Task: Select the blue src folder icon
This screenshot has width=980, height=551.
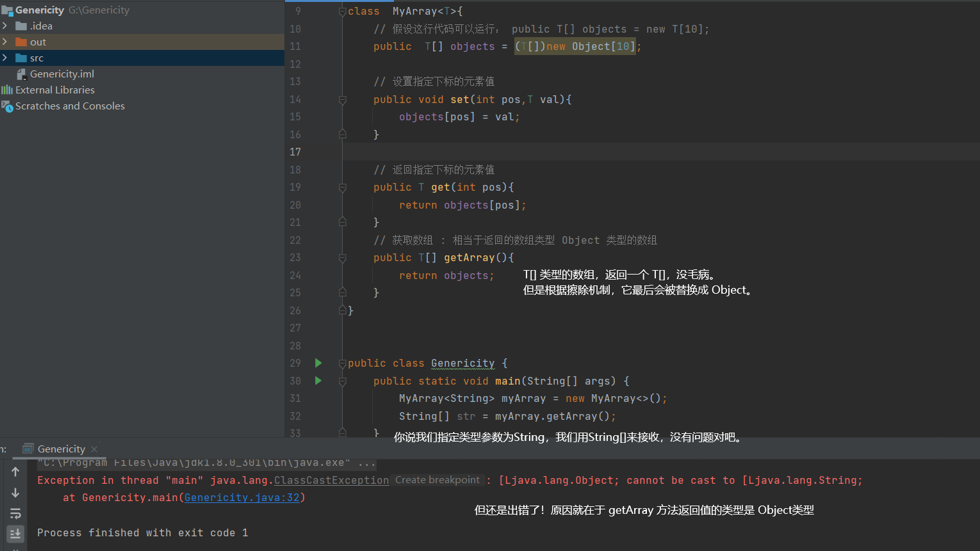Action: tap(21, 58)
